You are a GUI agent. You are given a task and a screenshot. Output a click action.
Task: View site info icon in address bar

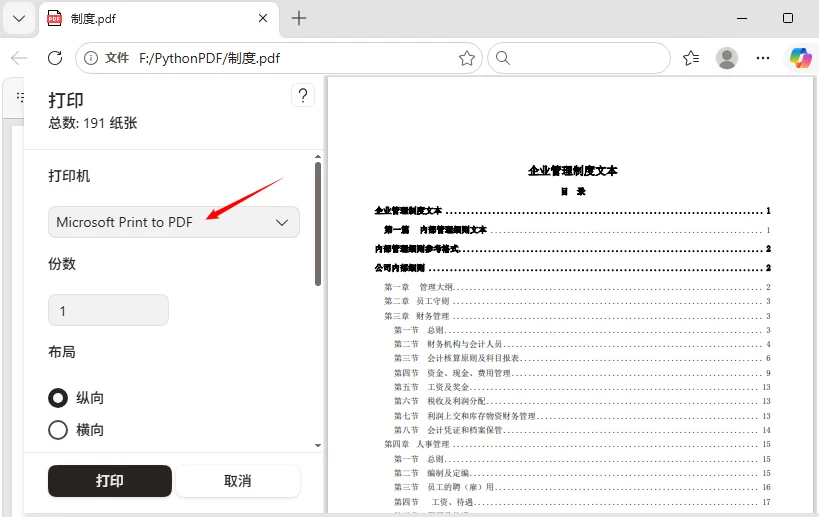point(91,58)
